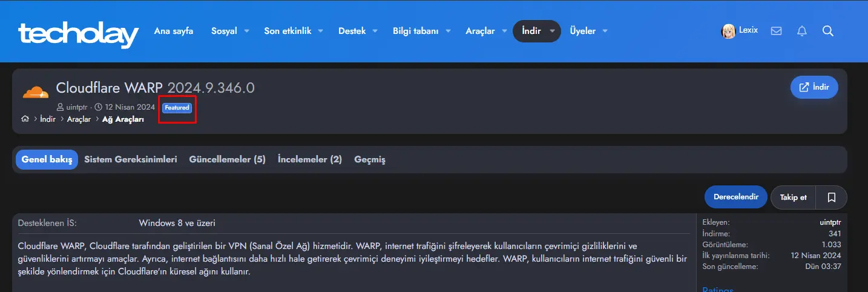868x292 pixels.
Task: Click the Görüntüleme count 1.033
Action: [x=832, y=245]
